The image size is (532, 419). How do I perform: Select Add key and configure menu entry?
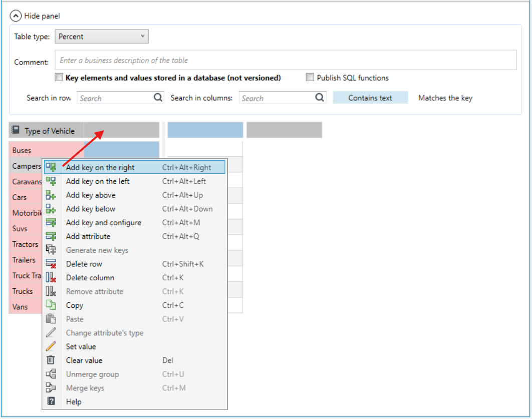[x=135, y=223]
